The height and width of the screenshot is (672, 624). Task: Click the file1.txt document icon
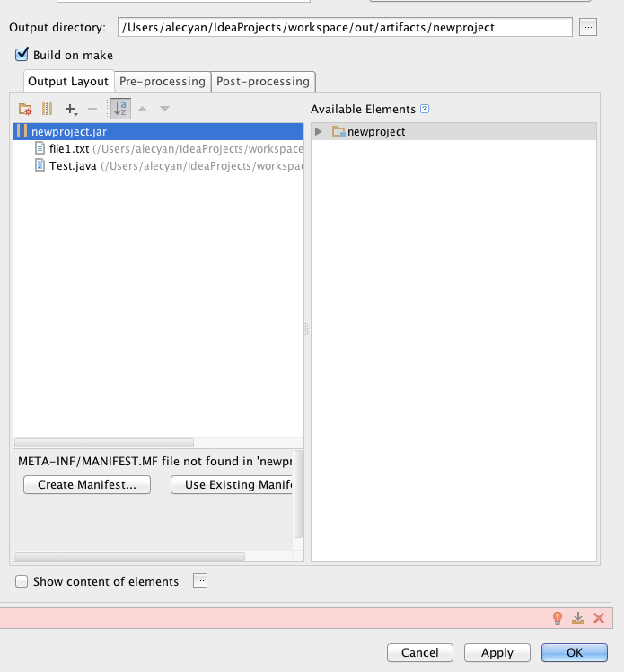(40, 148)
